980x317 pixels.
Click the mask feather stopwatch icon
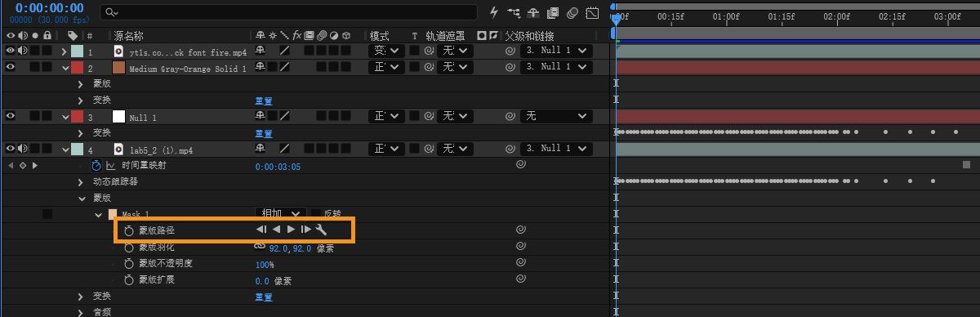pos(128,248)
